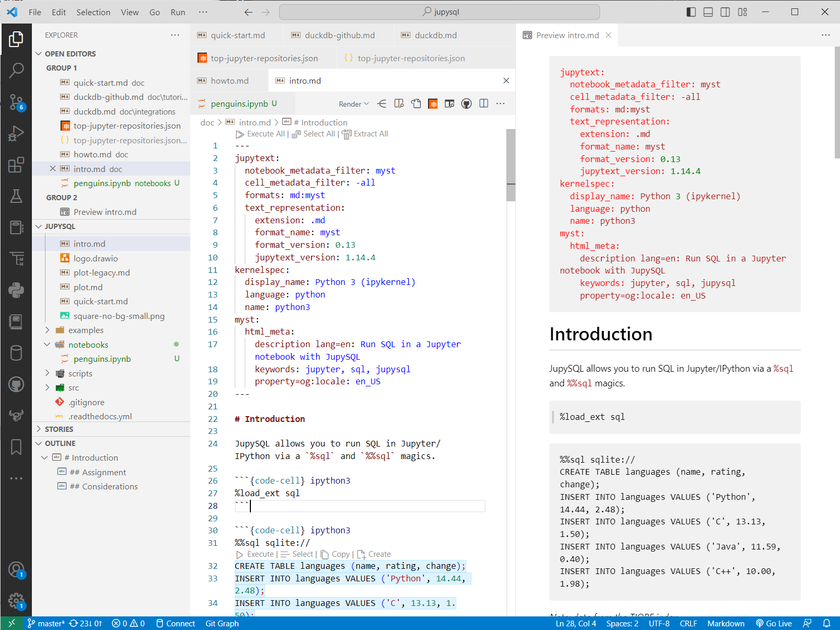
Task: Open more editor actions ellipsis
Action: (x=500, y=104)
